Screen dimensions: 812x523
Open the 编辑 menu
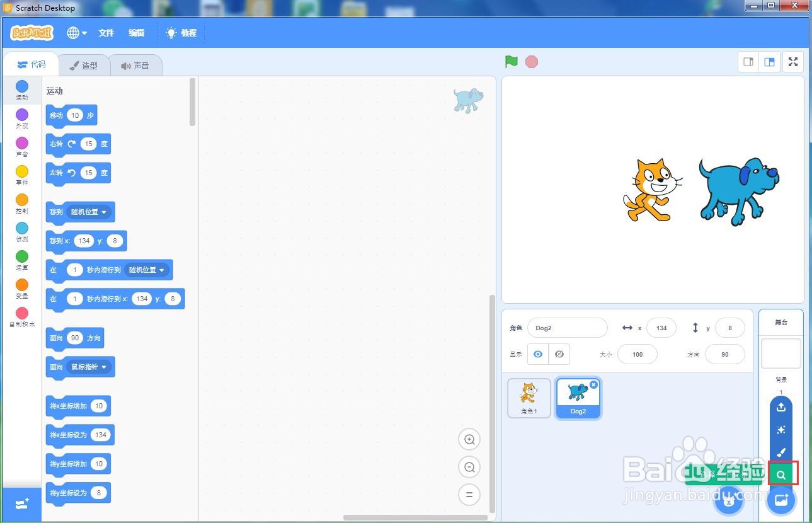(137, 33)
